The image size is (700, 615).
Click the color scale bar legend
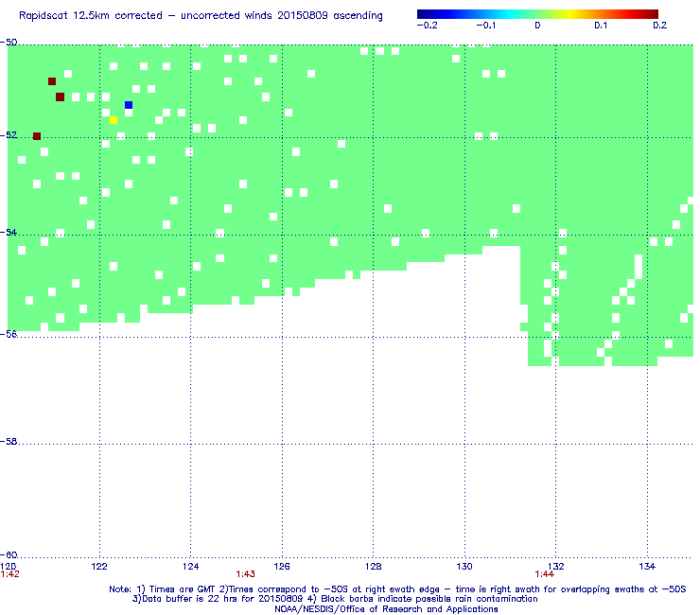[x=537, y=14]
